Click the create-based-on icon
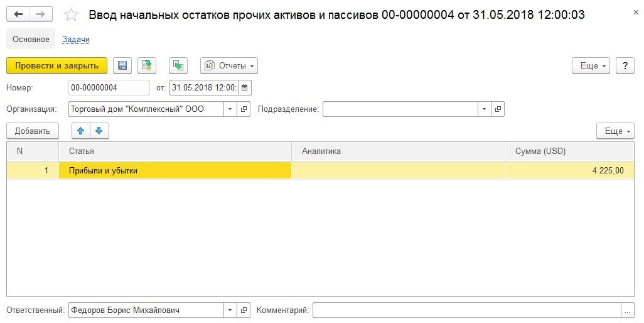Image resolution: width=644 pixels, height=323 pixels. pyautogui.click(x=178, y=66)
